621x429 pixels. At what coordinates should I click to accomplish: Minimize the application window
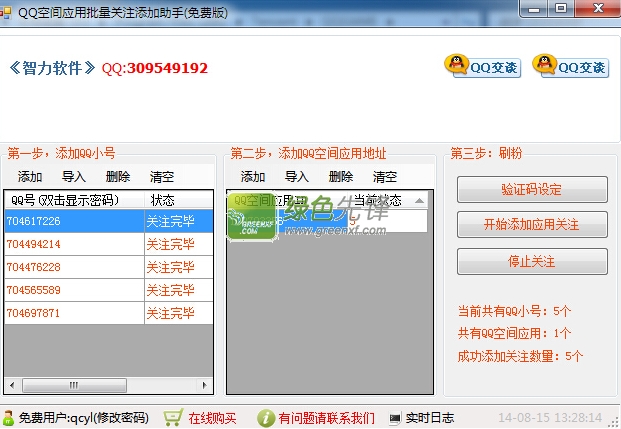tap(534, 9)
